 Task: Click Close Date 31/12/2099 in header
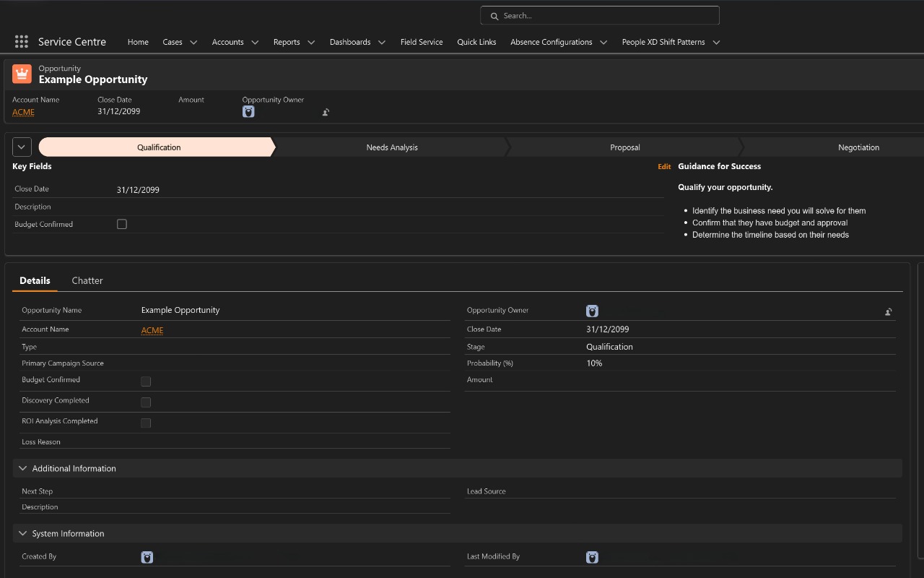coord(119,111)
